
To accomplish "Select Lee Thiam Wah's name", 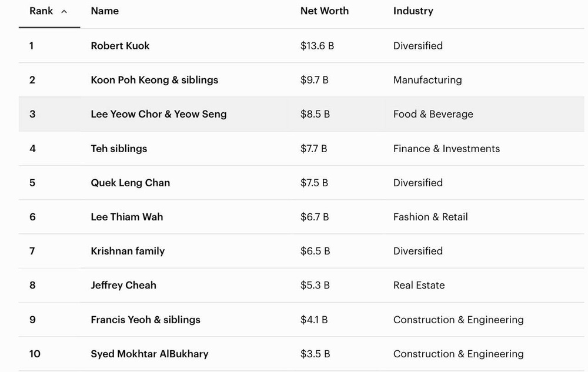I will pyautogui.click(x=126, y=217).
